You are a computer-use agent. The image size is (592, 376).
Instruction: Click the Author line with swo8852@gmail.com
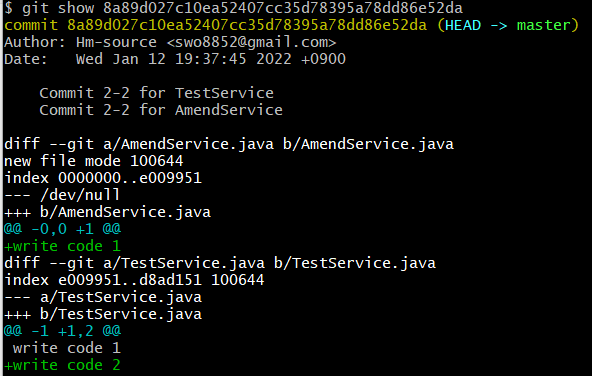pos(170,42)
